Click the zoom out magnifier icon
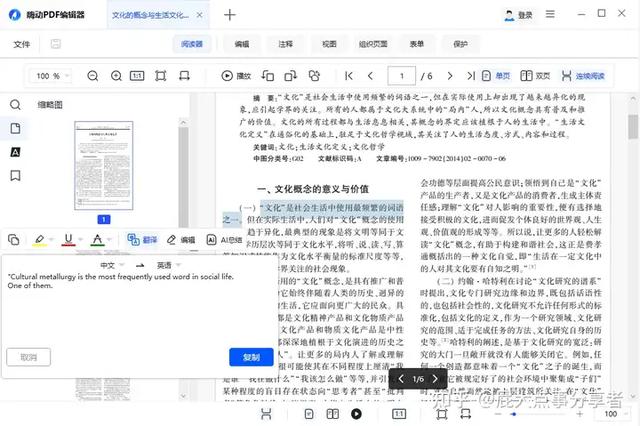 coord(93,76)
